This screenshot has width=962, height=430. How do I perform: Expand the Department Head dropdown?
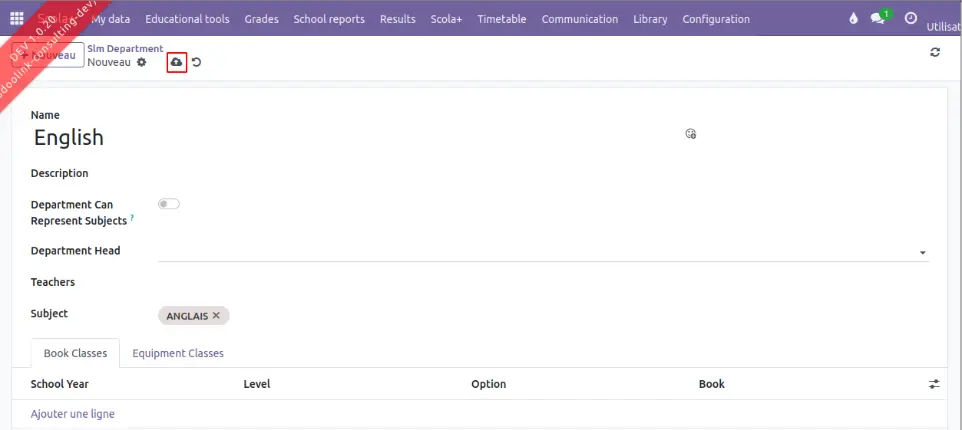click(922, 252)
